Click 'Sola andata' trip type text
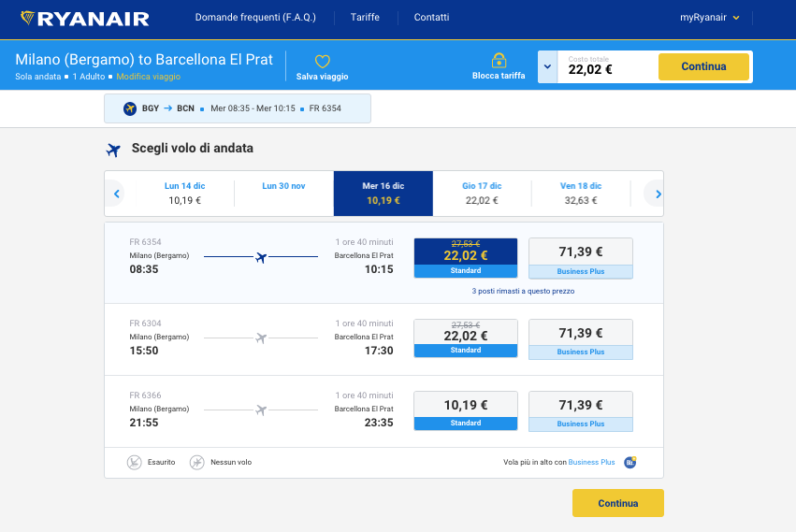This screenshot has width=796, height=532. [38, 77]
